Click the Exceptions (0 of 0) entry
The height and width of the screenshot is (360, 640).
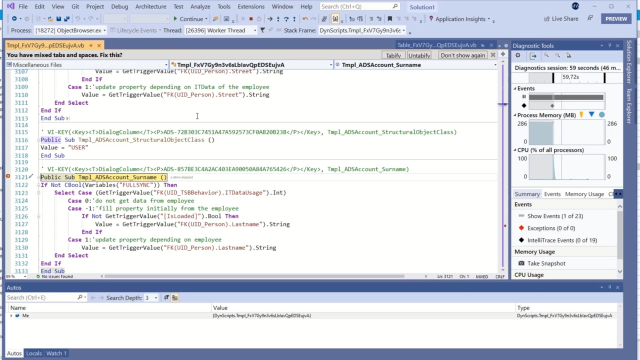(551, 228)
